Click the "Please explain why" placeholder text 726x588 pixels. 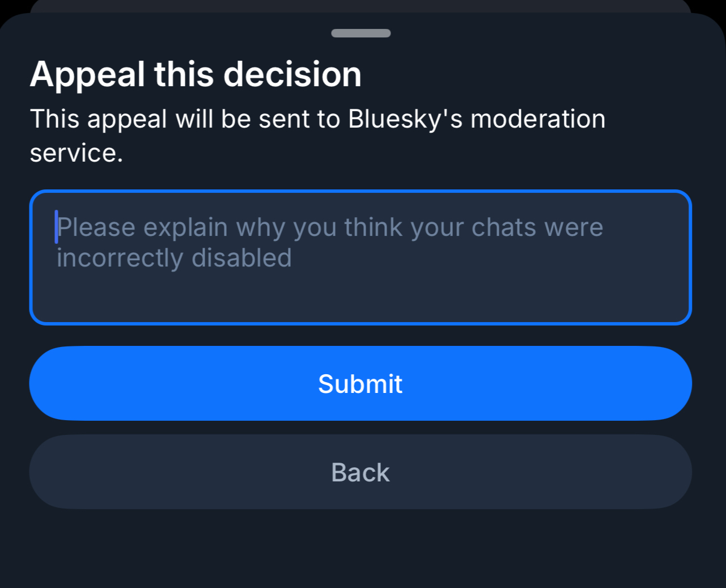[x=330, y=227]
